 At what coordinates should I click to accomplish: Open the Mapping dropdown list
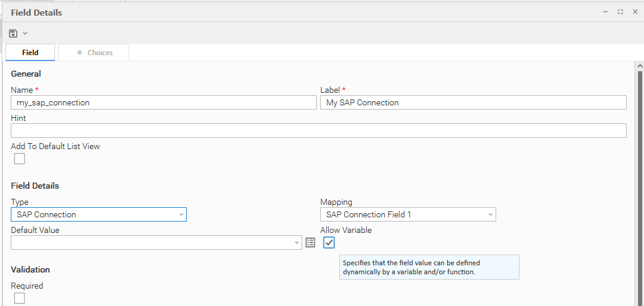point(408,214)
